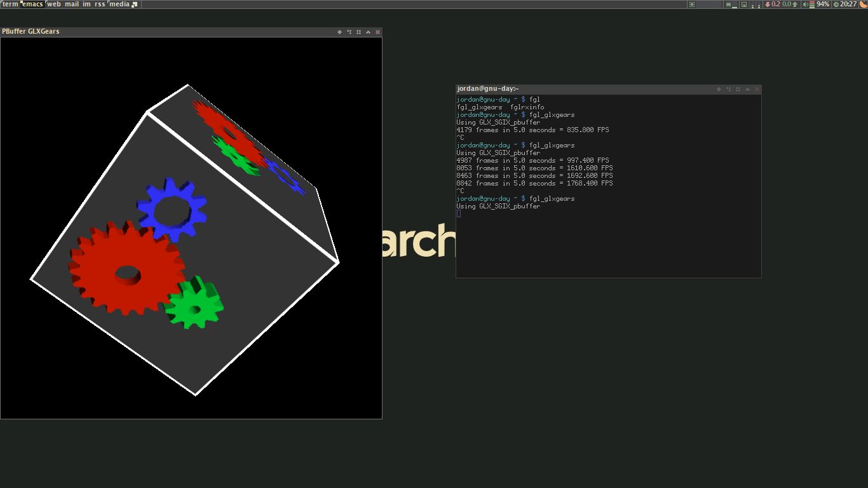The height and width of the screenshot is (488, 868).
Task: Switch to the media workspace tag
Action: tap(119, 4)
